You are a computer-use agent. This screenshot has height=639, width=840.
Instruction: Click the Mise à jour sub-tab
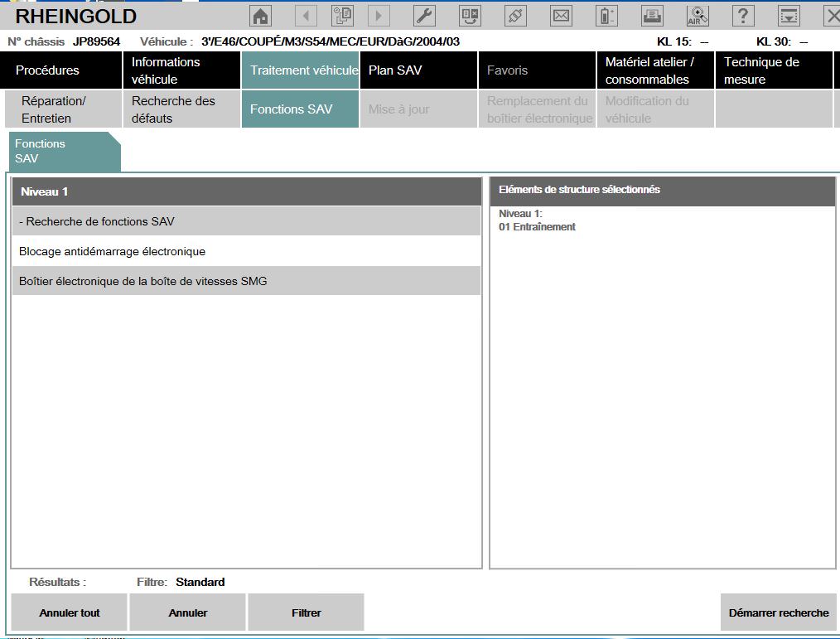[418, 109]
